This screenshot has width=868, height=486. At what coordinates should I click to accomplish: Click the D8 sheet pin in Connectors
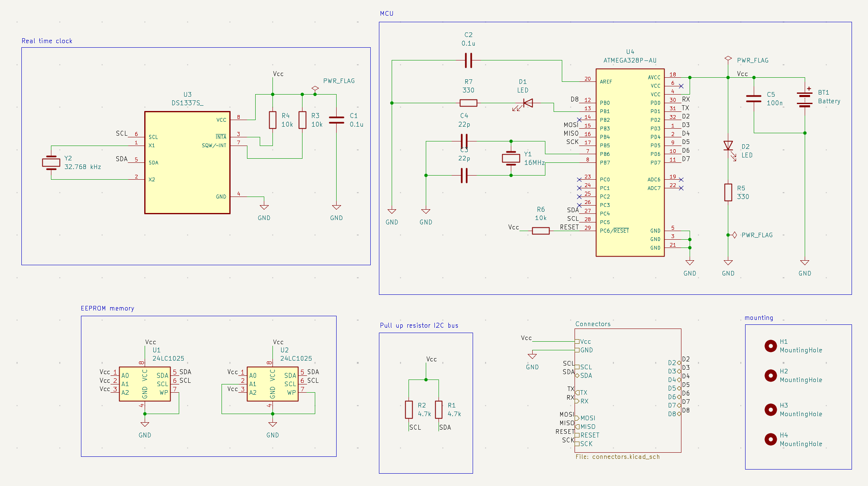click(674, 414)
